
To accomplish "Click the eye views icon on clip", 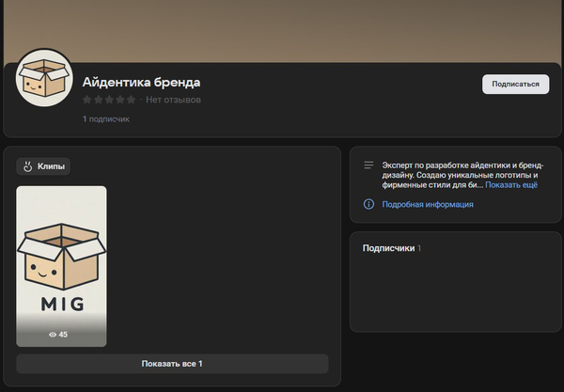I will click(53, 335).
